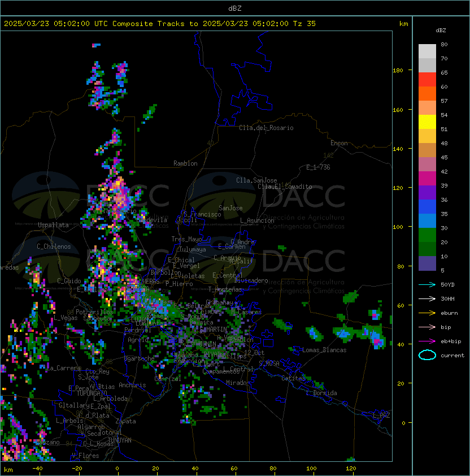Click the 'Tulumaya' place label
This screenshot has height=476, width=470.
click(x=193, y=249)
